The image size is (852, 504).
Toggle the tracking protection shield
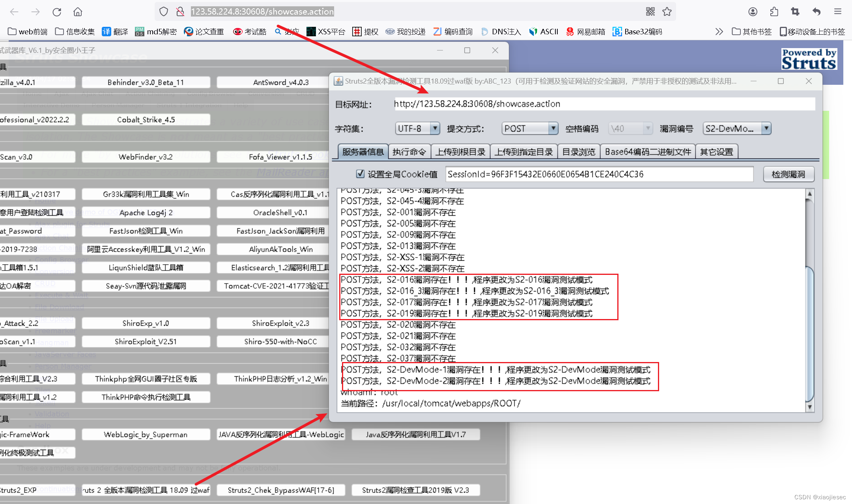coord(163,11)
